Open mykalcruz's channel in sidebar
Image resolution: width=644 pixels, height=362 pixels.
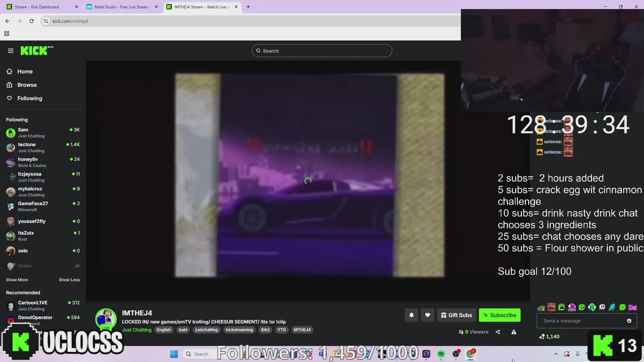(x=43, y=192)
